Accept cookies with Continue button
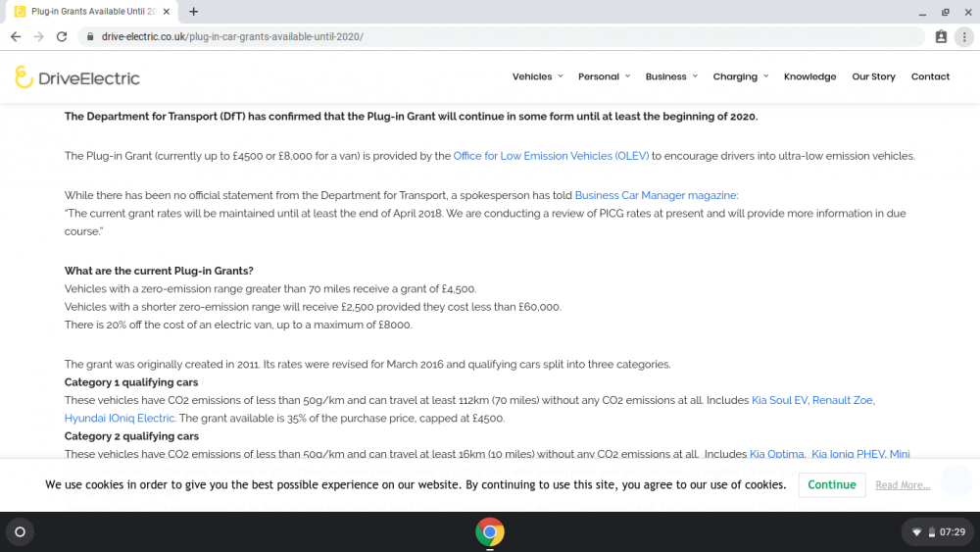The height and width of the screenshot is (552, 980). click(x=831, y=485)
